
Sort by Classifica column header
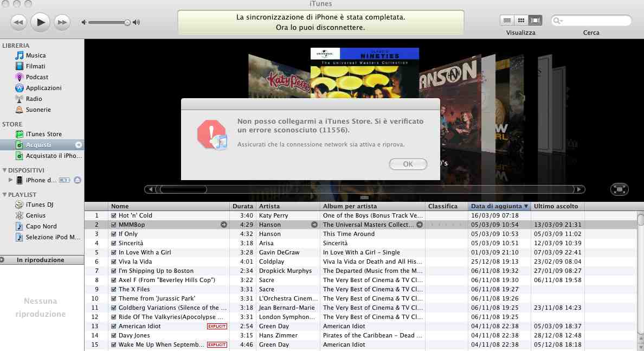[447, 206]
